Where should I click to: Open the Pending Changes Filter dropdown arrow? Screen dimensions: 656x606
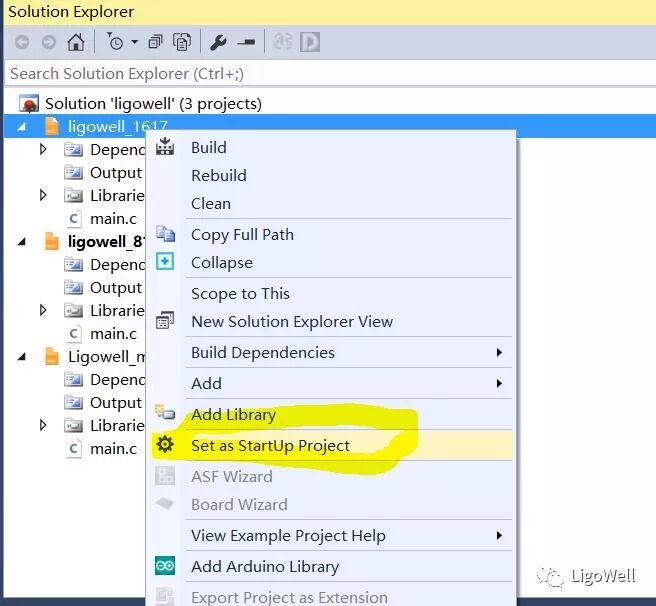(134, 42)
